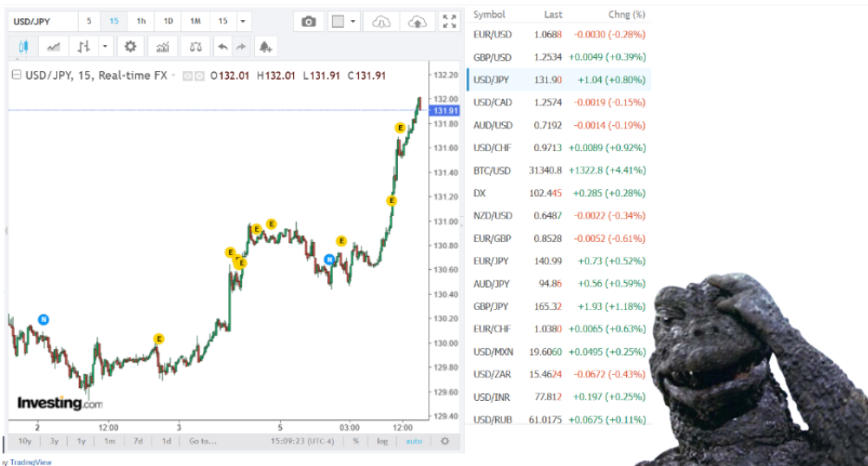Select the candlestick chart style icon
The image size is (868, 466).
point(23,47)
